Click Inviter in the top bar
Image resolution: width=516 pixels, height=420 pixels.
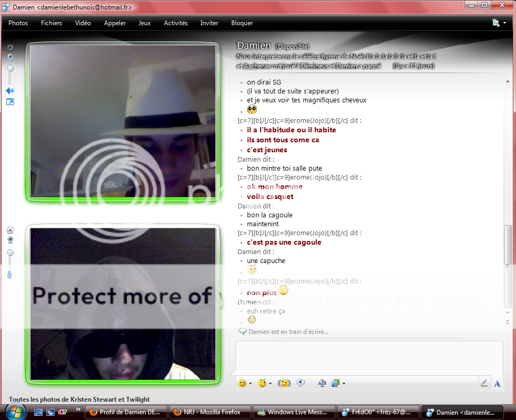[x=209, y=23]
